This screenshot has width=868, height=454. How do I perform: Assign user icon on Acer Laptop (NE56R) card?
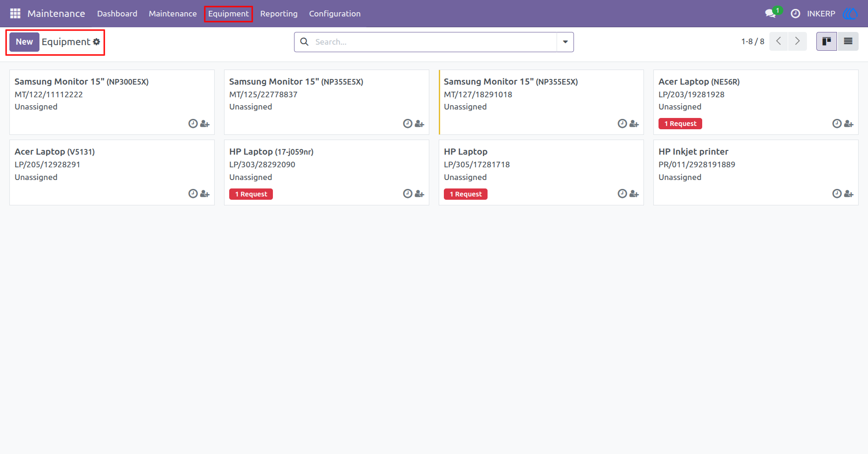[x=849, y=124]
